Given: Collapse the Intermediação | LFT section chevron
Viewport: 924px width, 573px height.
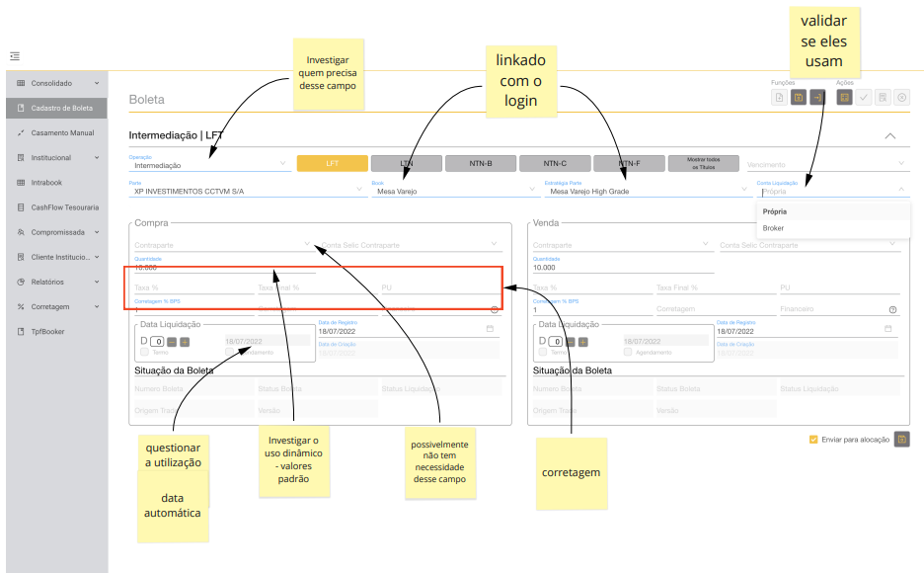Looking at the screenshot, I should click(889, 135).
